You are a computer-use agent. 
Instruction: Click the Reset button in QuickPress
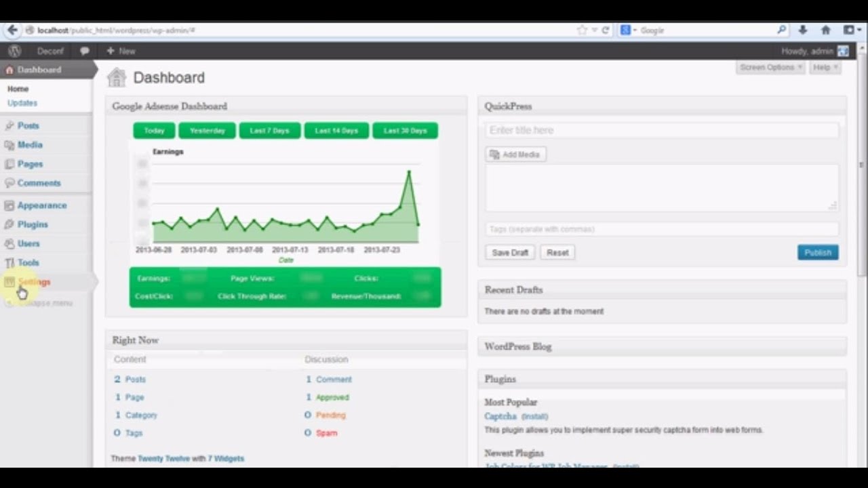pos(557,252)
